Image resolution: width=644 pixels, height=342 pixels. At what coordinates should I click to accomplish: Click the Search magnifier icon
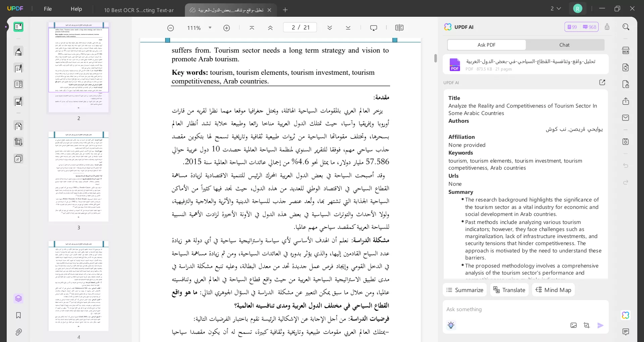[x=626, y=27]
